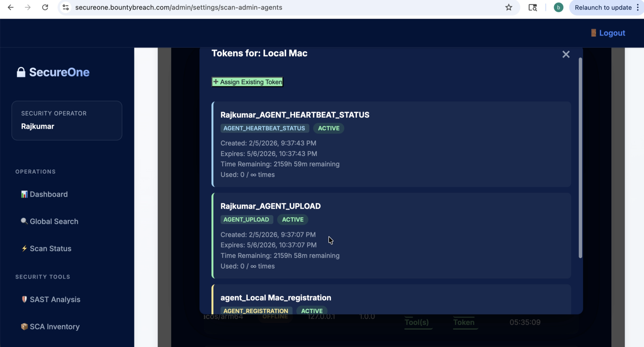This screenshot has height=347, width=644.
Task: Click 'Created: 2/5/2026, 9:37:07 PM' text
Action: [268, 235]
